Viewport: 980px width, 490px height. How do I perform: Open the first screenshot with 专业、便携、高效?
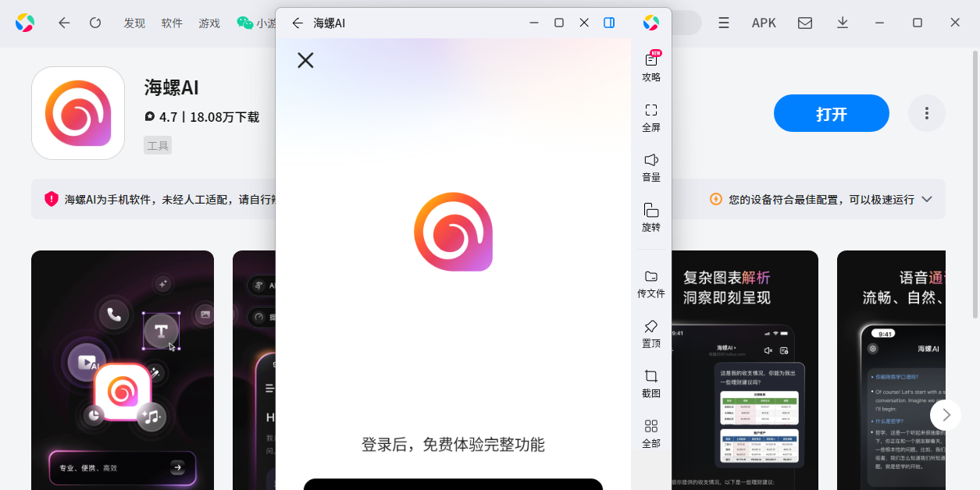click(123, 370)
